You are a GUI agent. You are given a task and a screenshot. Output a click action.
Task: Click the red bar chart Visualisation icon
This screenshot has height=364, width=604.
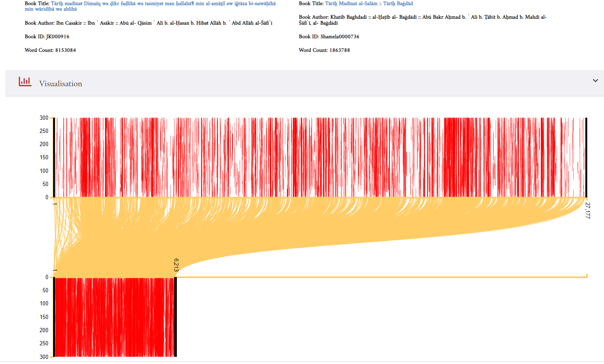pyautogui.click(x=25, y=82)
